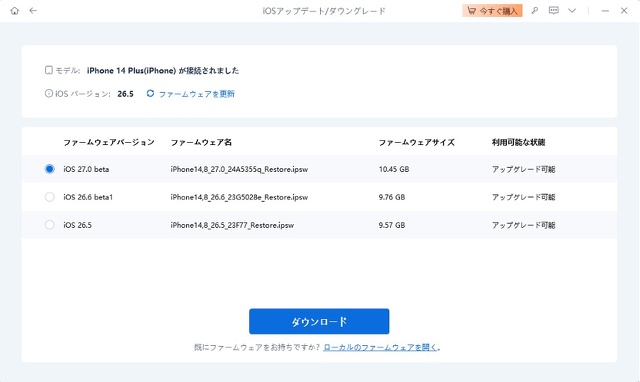Screen dimensions: 640x382
Task: Click the iOSアップデート/ダウングレード window title
Action: pos(324,11)
